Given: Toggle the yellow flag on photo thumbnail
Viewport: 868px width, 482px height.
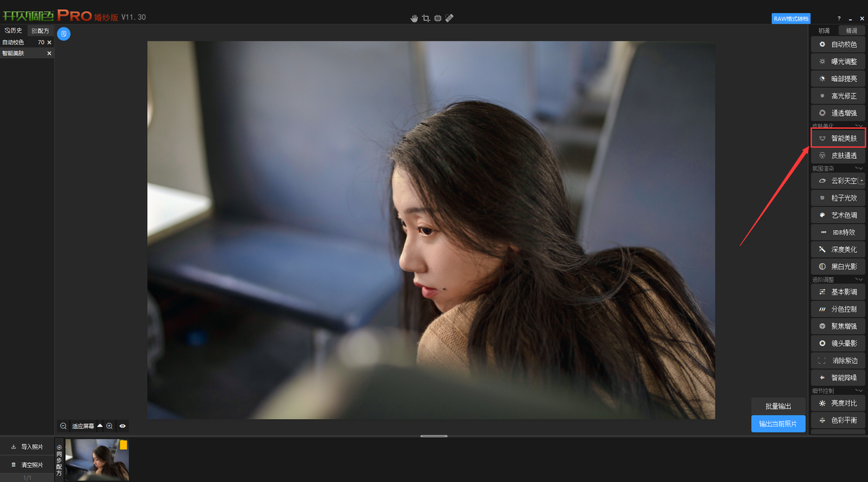Looking at the screenshot, I should [123, 445].
